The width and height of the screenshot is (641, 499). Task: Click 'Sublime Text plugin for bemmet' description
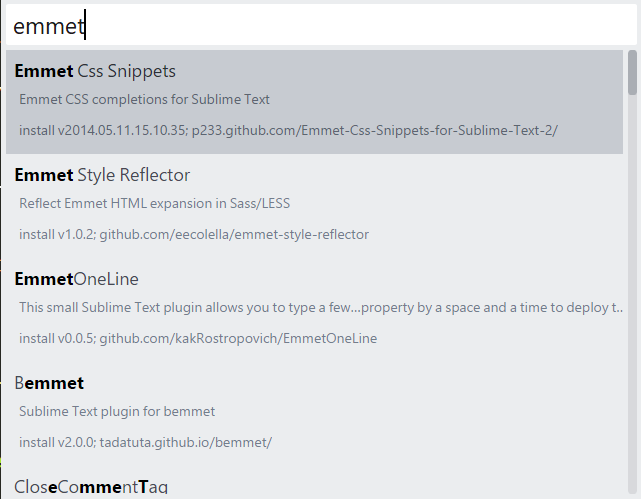point(117,411)
